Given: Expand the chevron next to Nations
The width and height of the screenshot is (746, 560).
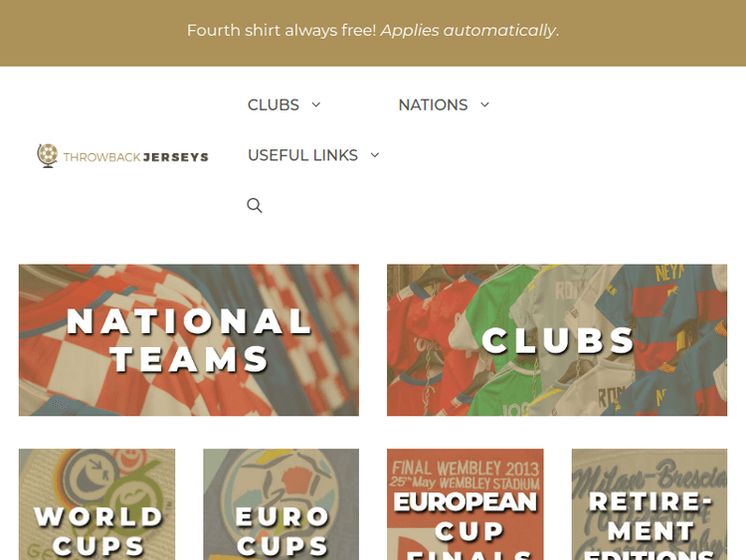Looking at the screenshot, I should tap(484, 104).
